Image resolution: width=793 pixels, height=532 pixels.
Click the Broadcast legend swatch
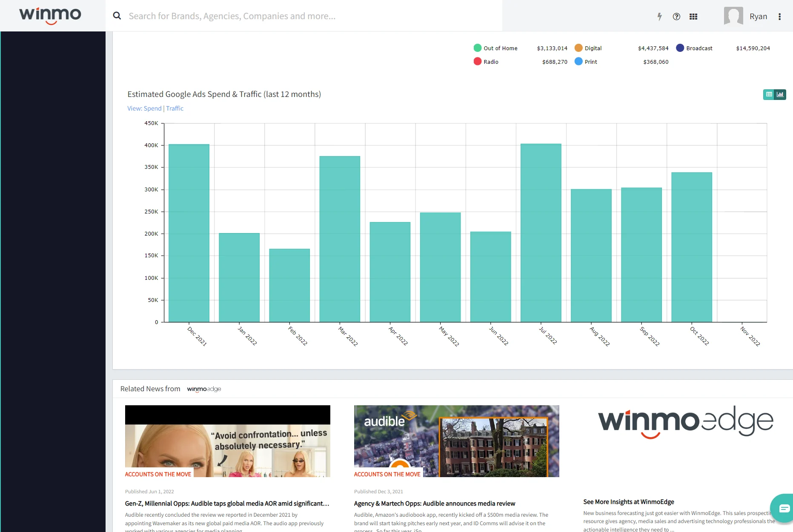point(680,48)
